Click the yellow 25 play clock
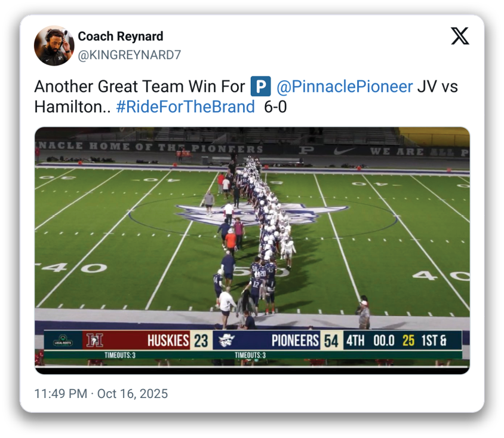 (408, 340)
